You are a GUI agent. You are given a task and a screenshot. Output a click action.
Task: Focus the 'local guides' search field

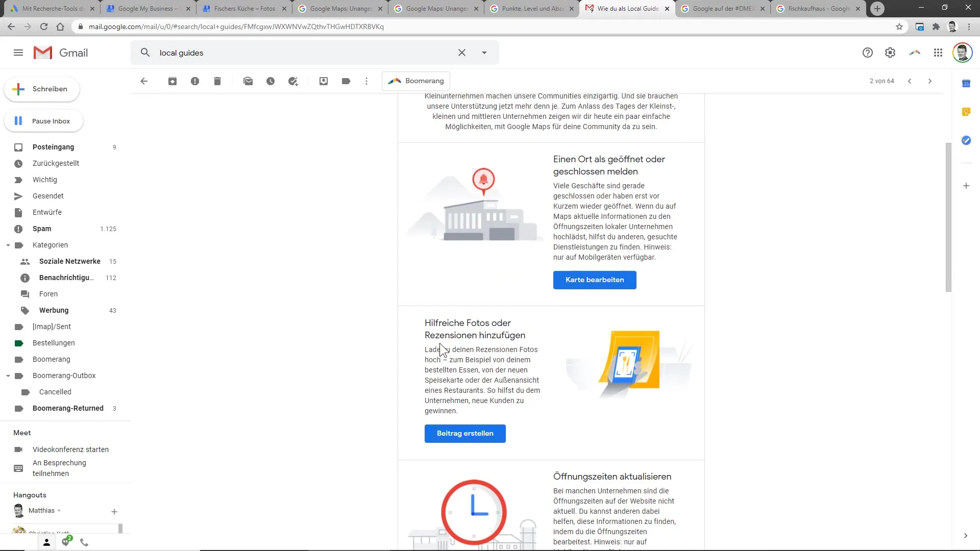click(304, 53)
